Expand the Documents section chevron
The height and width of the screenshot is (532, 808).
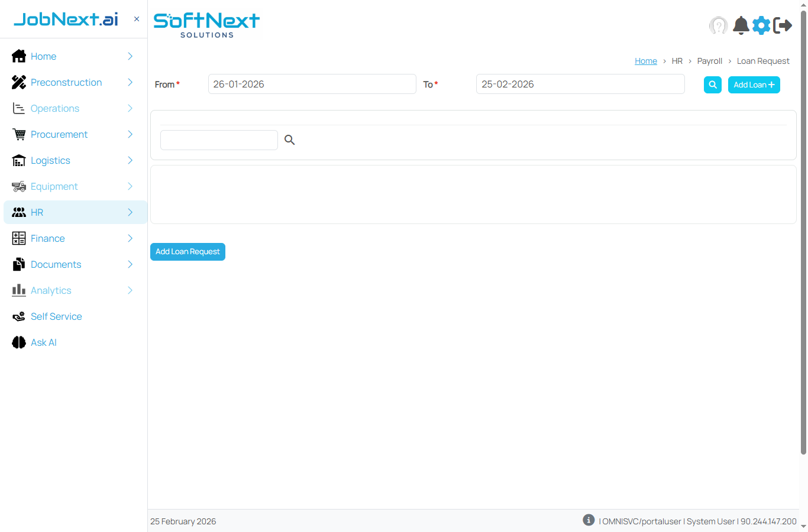(130, 264)
